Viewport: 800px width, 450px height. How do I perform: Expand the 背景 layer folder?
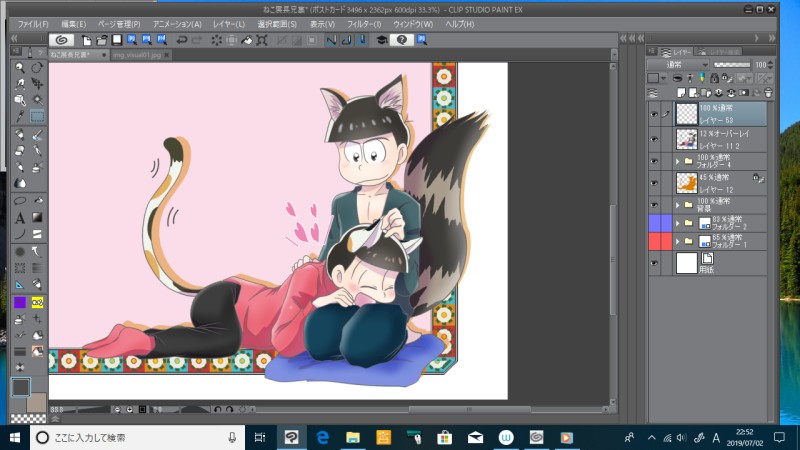point(678,205)
